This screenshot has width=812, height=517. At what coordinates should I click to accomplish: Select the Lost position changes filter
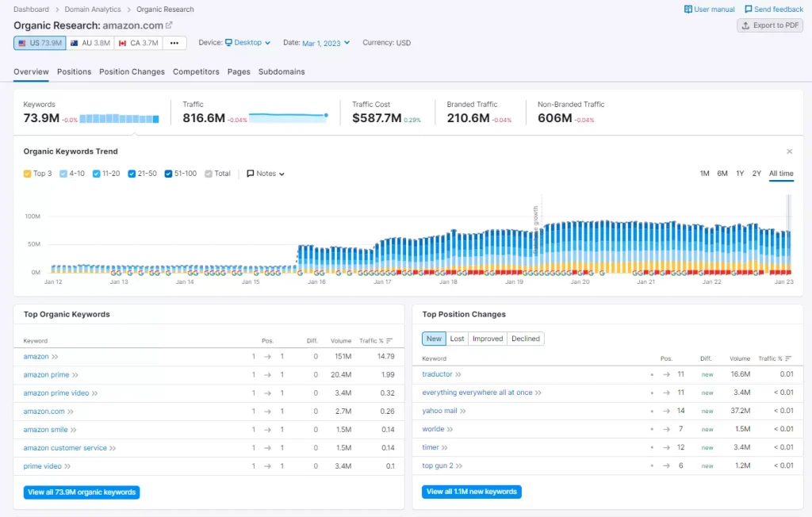coord(457,339)
